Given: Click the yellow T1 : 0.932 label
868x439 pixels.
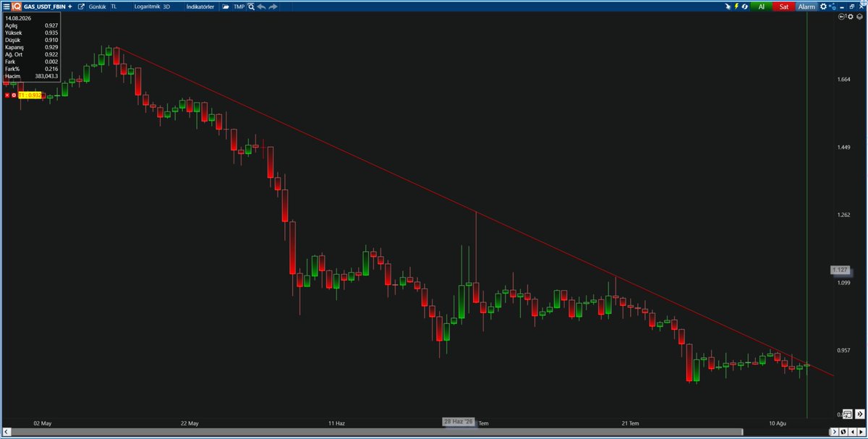Looking at the screenshot, I should click(31, 95).
